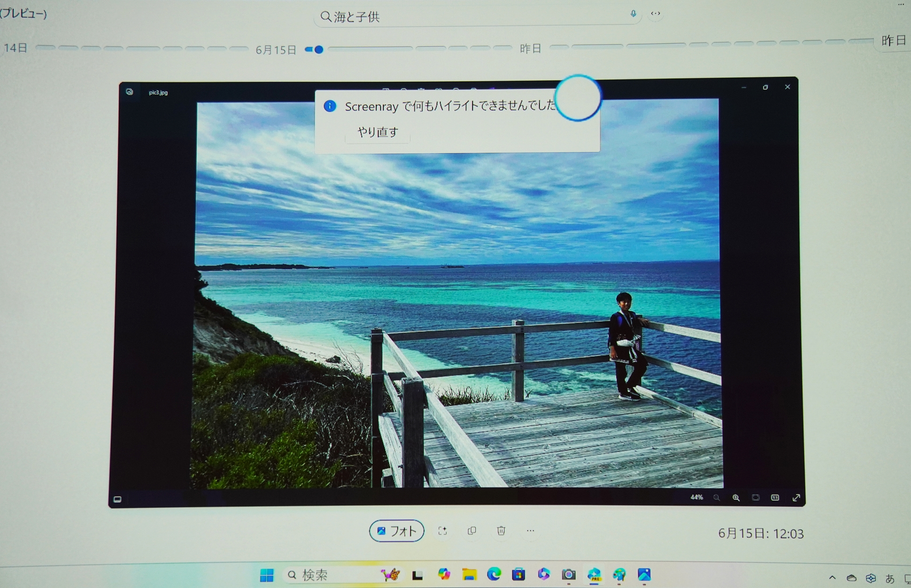Viewport: 911px width, 588px height.
Task: Open the snapshot in フォト app button
Action: 397,531
